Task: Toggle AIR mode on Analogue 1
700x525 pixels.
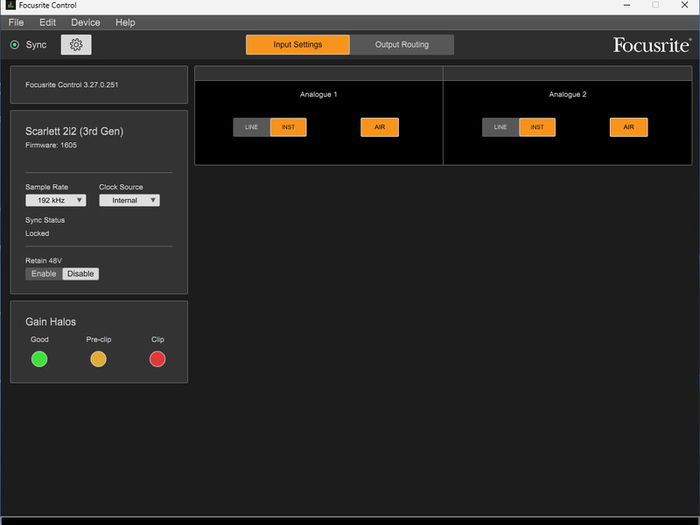Action: coord(379,127)
